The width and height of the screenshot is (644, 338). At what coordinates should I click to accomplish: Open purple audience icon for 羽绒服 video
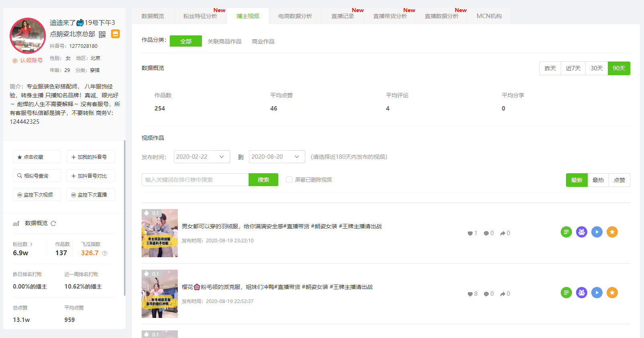582,232
